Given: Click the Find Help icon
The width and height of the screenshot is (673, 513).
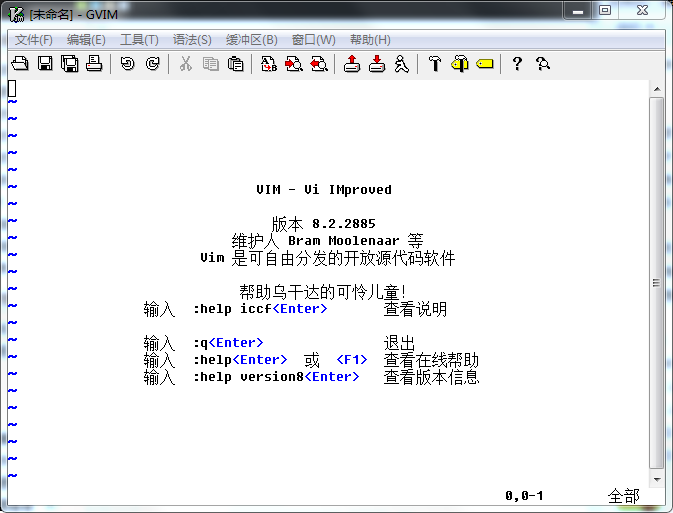Looking at the screenshot, I should coord(543,64).
